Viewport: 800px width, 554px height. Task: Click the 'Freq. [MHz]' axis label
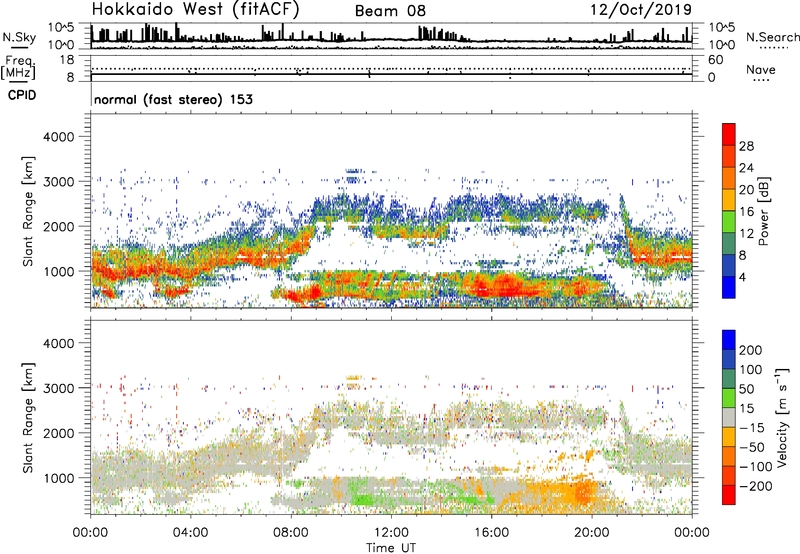pyautogui.click(x=18, y=68)
